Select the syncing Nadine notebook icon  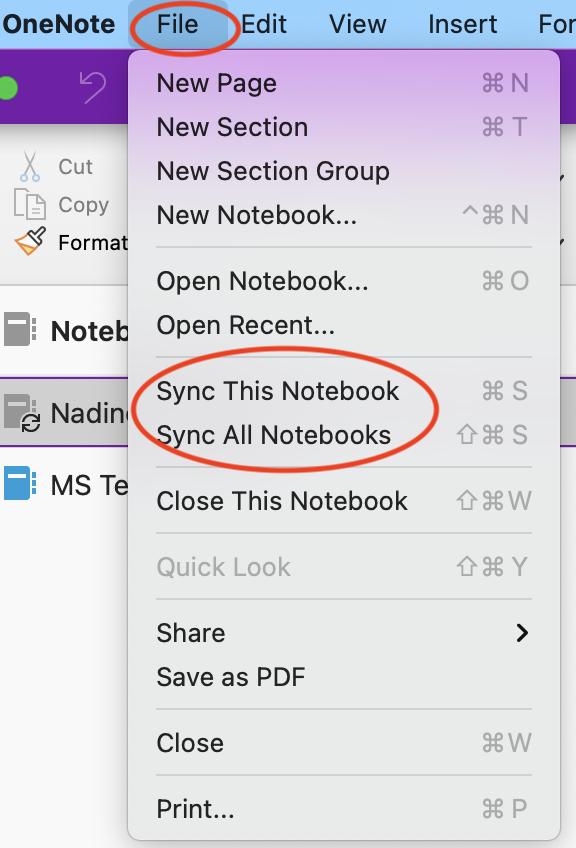pos(22,413)
